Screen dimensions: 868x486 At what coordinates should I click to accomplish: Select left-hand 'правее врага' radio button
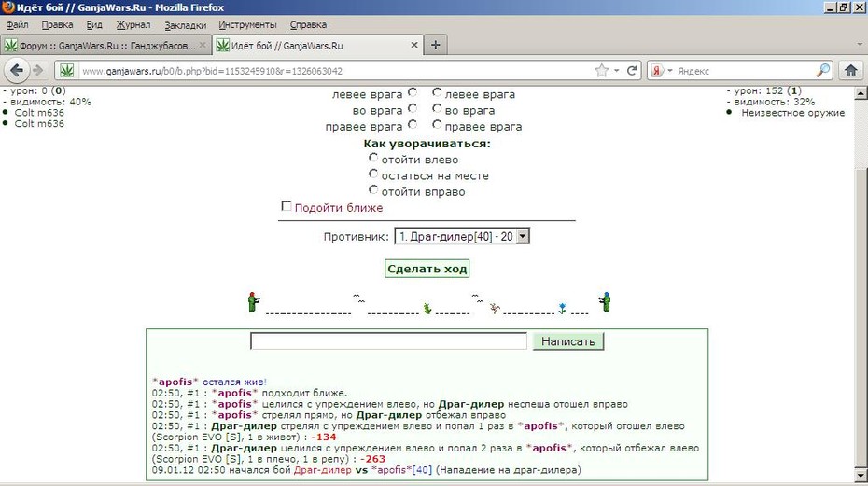point(413,125)
